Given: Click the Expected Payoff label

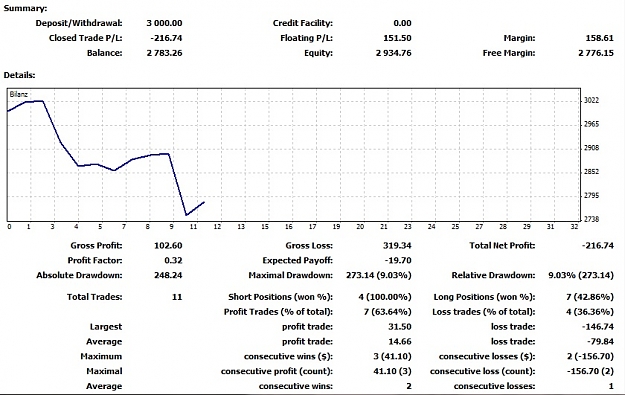Looking at the screenshot, I should tap(297, 261).
